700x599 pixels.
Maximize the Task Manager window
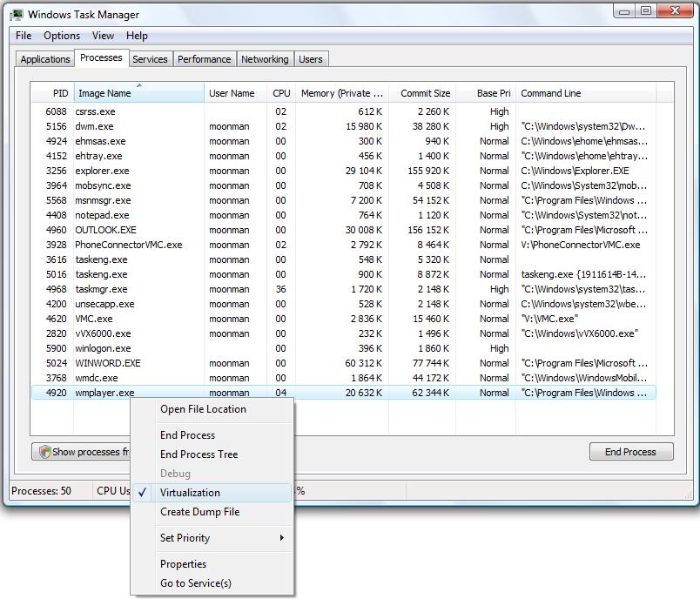click(x=646, y=10)
